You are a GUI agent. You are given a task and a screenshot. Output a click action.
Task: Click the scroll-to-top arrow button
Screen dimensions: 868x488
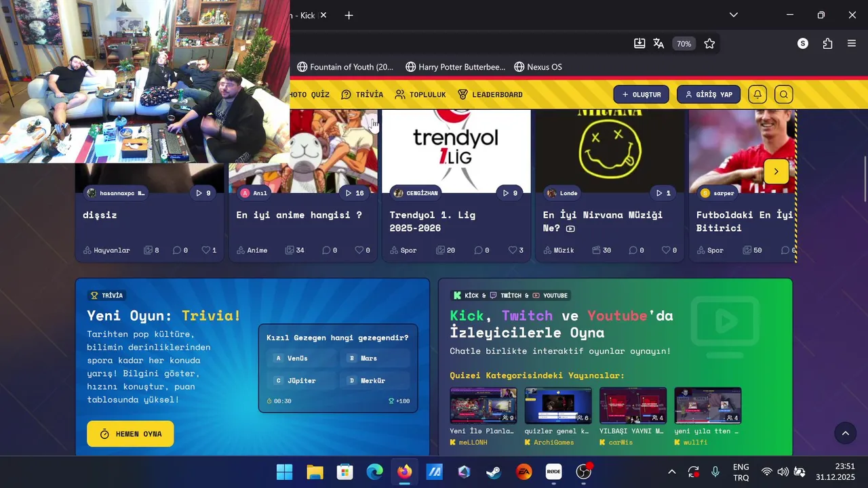pyautogui.click(x=845, y=433)
